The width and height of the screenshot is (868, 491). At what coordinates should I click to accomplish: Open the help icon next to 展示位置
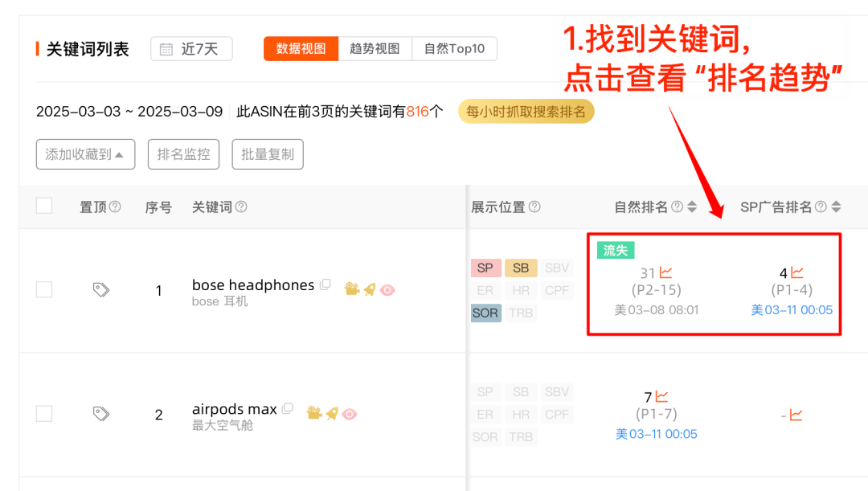(x=534, y=207)
